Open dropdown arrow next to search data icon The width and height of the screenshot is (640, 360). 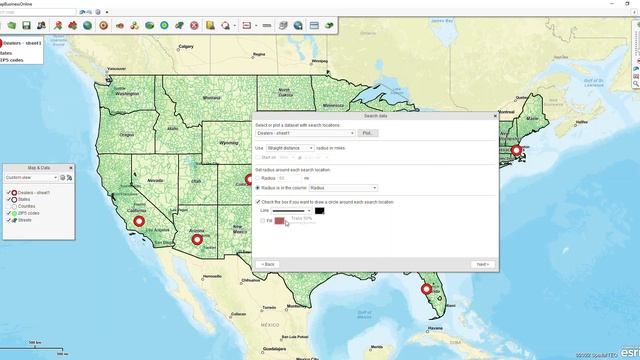235,25
